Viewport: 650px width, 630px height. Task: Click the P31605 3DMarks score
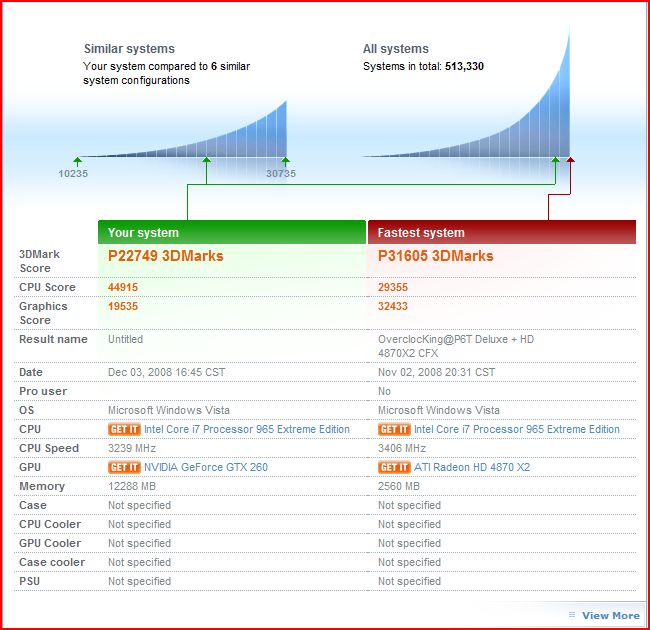436,256
